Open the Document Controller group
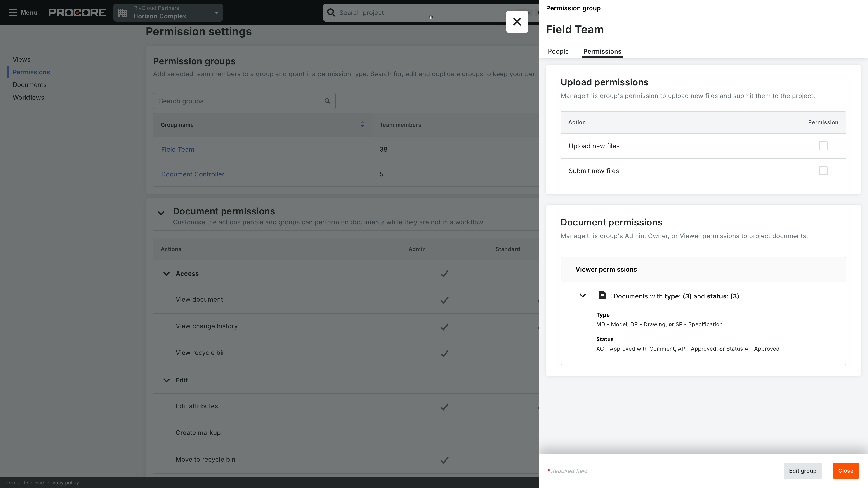 (x=192, y=174)
